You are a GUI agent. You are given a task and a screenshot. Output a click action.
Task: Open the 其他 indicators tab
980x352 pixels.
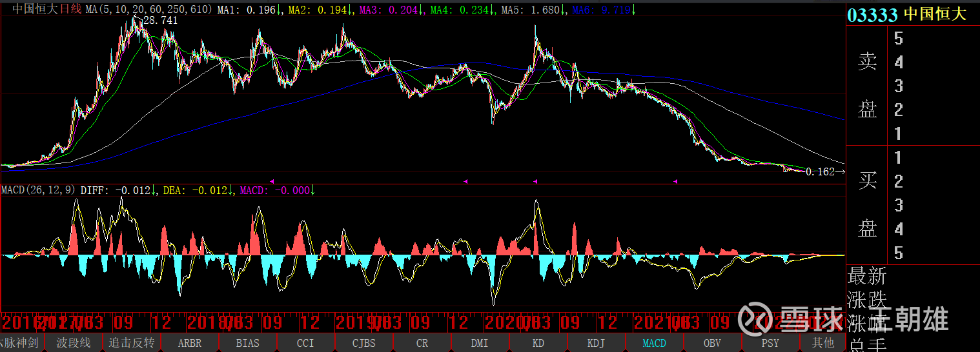822,343
